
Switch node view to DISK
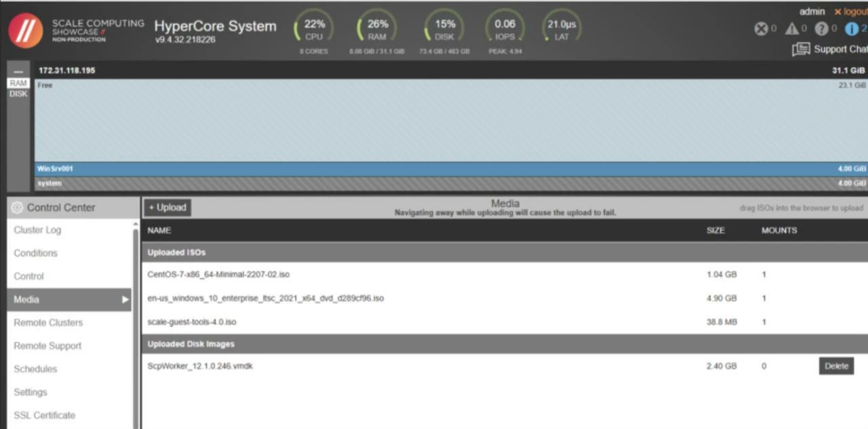tap(18, 94)
